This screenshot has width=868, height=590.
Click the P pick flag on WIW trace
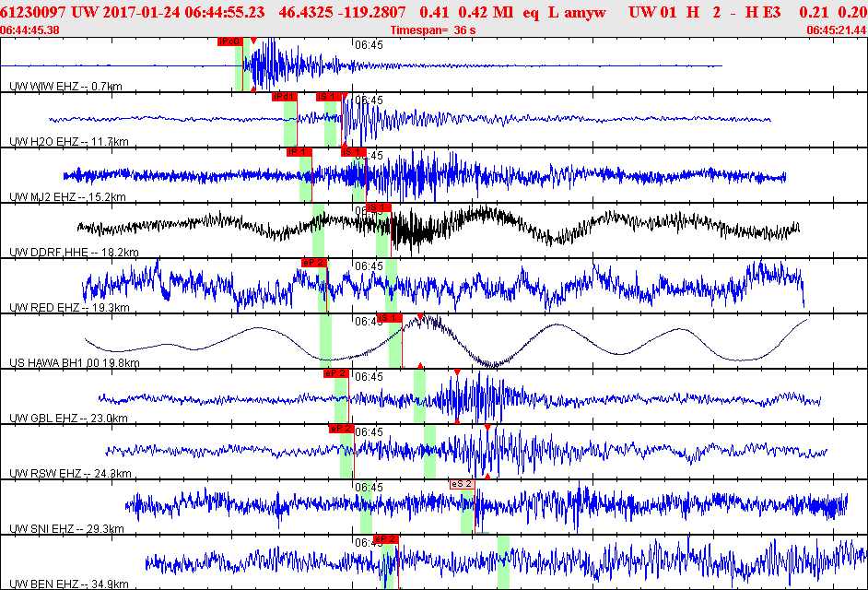(x=229, y=41)
